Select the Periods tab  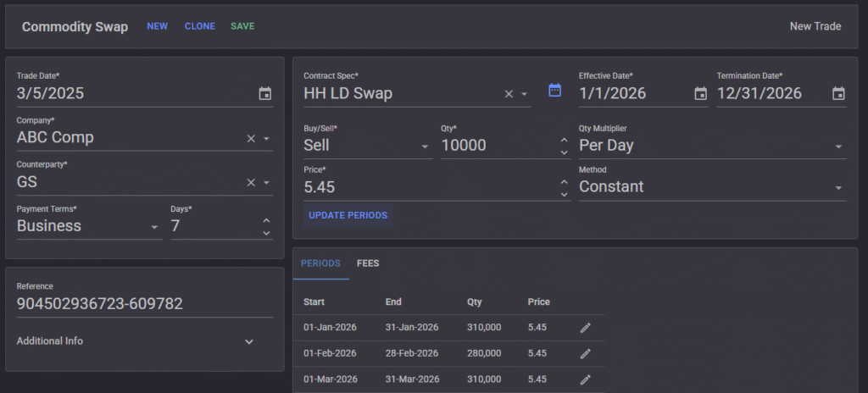pos(320,263)
